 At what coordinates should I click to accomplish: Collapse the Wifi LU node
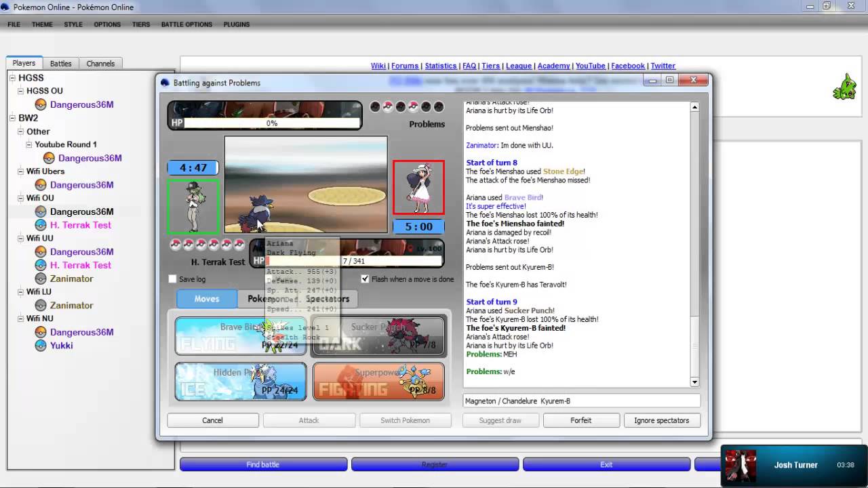(x=21, y=291)
